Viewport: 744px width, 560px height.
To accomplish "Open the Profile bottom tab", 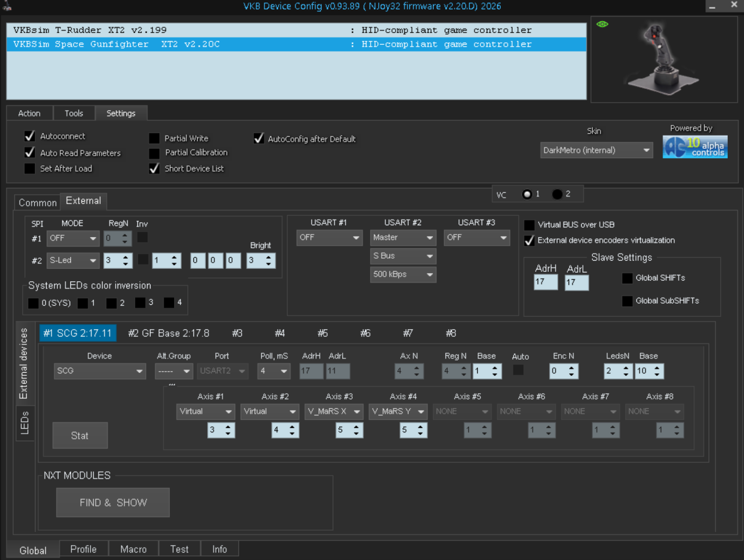I will (83, 549).
